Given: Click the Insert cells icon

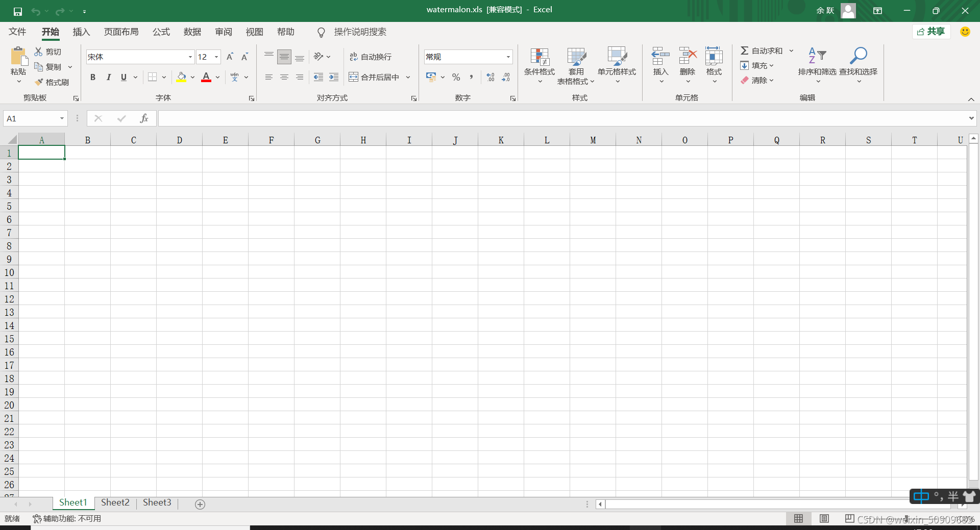Looking at the screenshot, I should [x=660, y=56].
